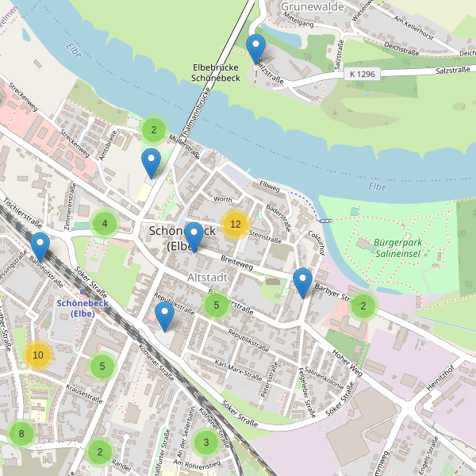
Task: Expand the green cluster showing 8
Action: point(21,433)
